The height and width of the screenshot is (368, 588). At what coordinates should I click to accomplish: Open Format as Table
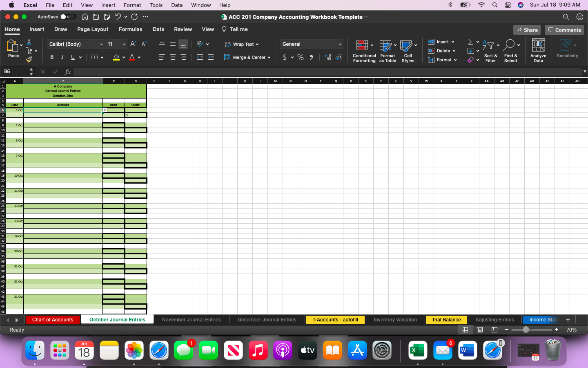[388, 51]
